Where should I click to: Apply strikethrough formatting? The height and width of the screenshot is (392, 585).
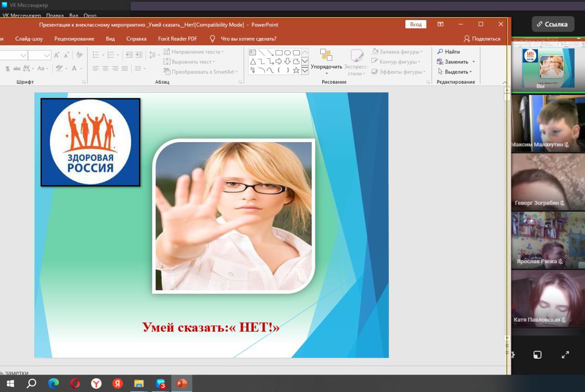16,69
